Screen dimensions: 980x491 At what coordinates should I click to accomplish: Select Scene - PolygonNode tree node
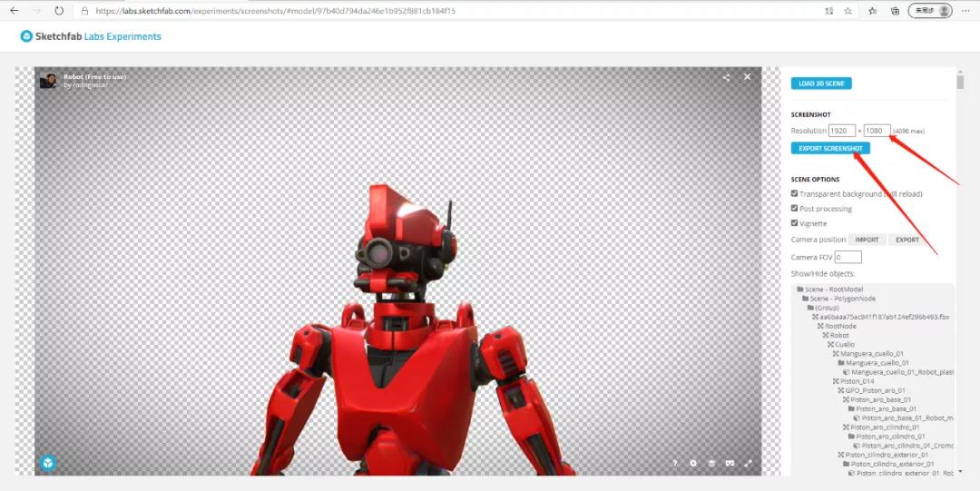click(842, 299)
